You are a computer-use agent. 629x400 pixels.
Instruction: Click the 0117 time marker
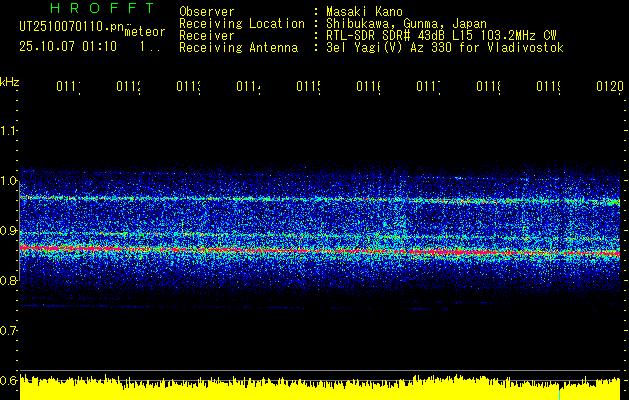pyautogui.click(x=428, y=87)
